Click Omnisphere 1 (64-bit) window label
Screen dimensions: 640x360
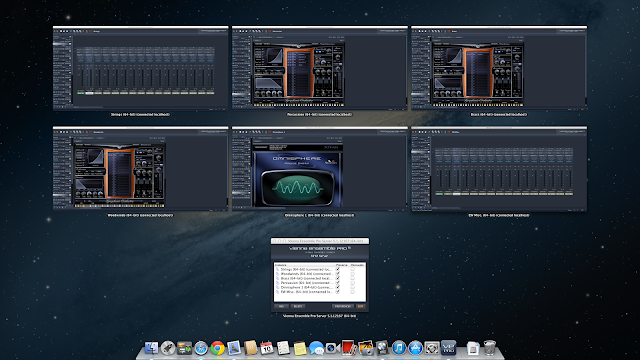pos(320,215)
